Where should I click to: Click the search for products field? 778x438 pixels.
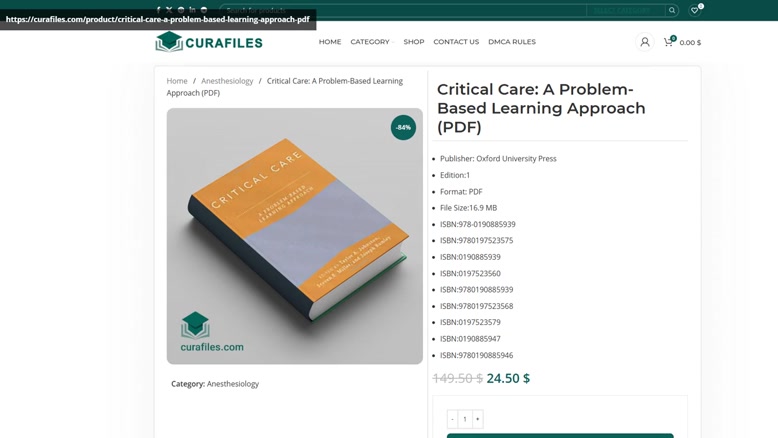tap(403, 10)
